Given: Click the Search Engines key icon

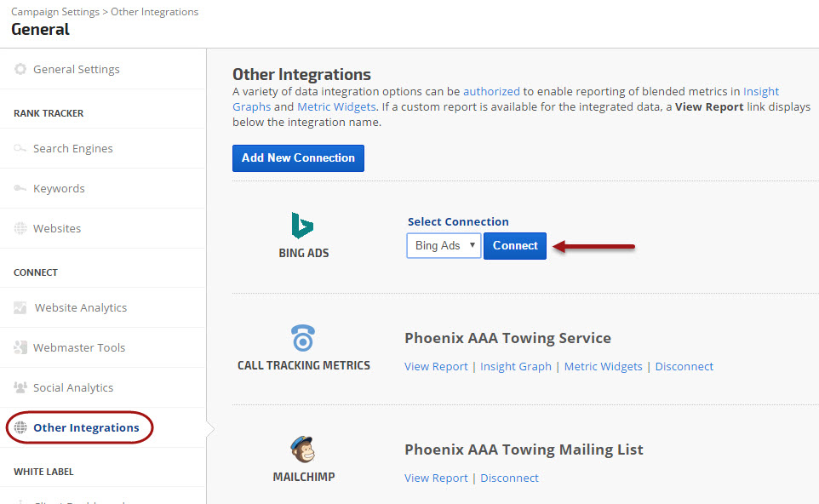Looking at the screenshot, I should 20,148.
